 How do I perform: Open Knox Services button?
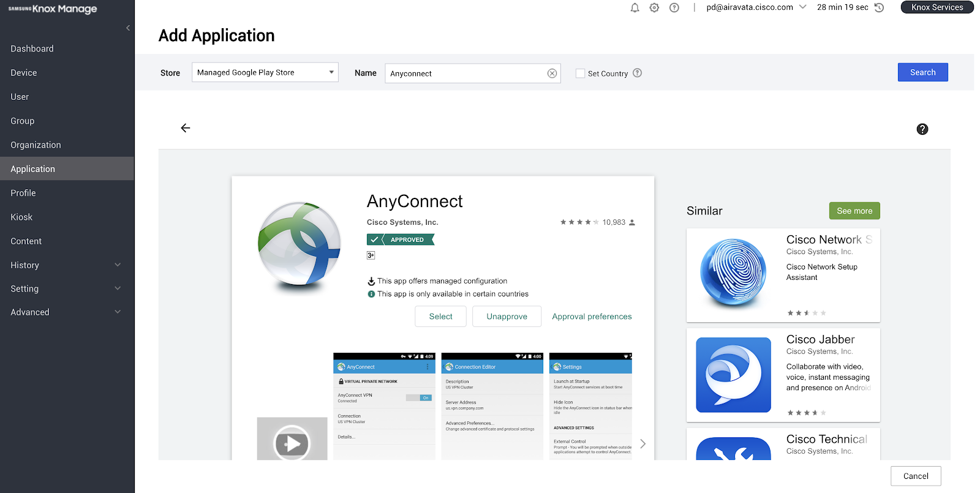pyautogui.click(x=937, y=7)
